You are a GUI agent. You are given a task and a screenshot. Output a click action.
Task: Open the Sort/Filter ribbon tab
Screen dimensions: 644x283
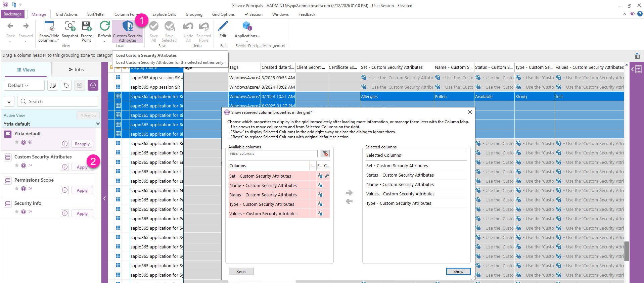pyautogui.click(x=96, y=14)
